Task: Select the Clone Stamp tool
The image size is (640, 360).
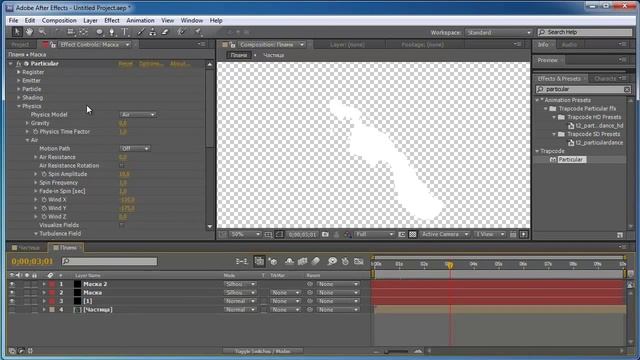Action: [152, 32]
